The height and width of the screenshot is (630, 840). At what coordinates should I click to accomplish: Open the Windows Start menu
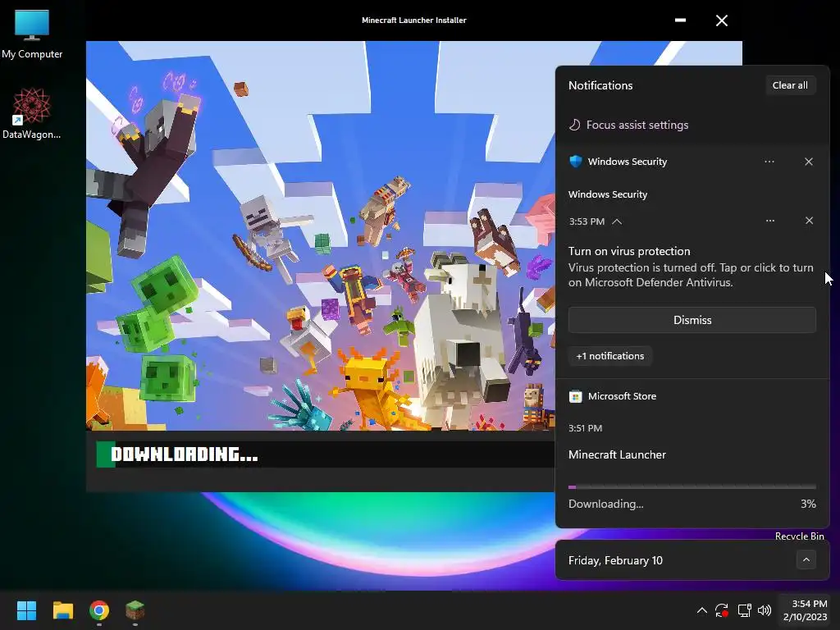click(26, 610)
